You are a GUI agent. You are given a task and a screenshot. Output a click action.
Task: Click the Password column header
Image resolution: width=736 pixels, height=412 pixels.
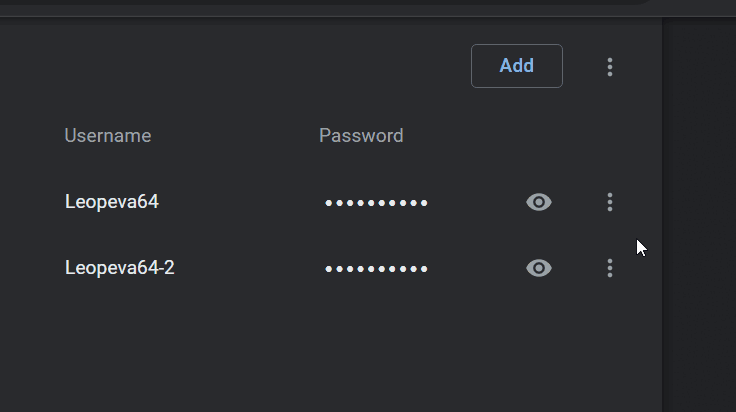pos(361,136)
